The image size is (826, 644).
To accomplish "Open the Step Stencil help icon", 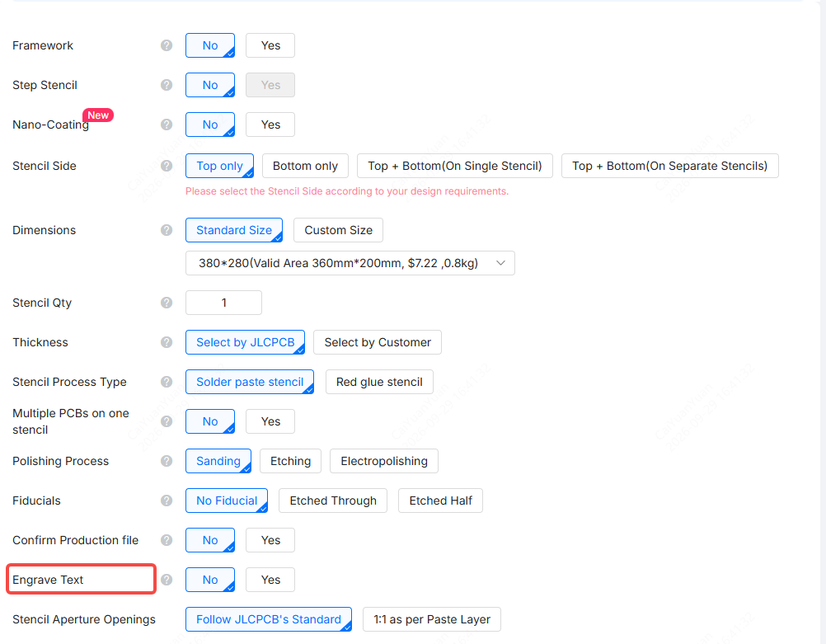I will tap(167, 85).
